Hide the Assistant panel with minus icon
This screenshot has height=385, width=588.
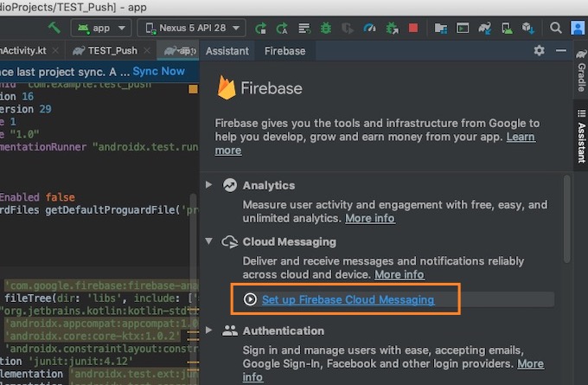click(561, 50)
